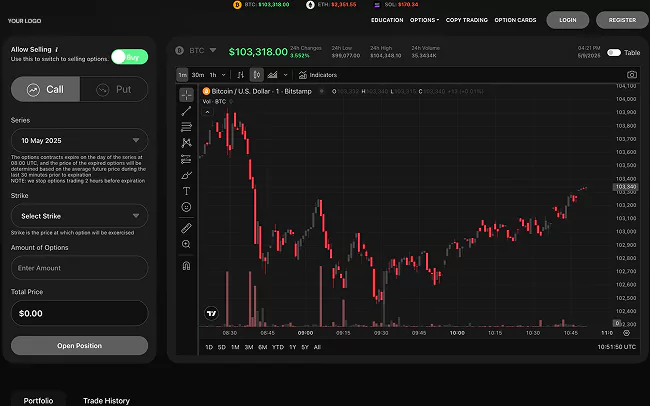Screen dimensions: 650x406
Task: Select the candlestick chart style
Action: point(257,74)
